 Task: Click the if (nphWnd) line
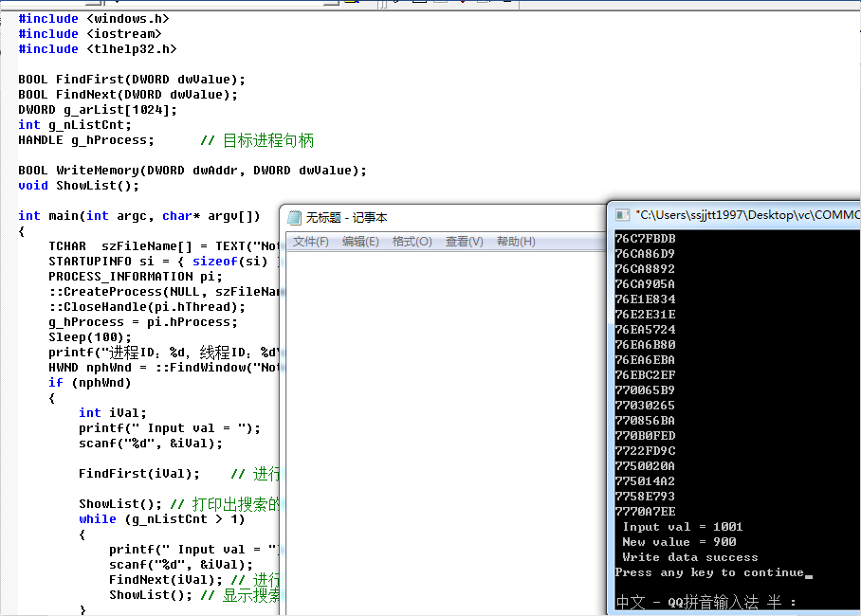click(89, 383)
